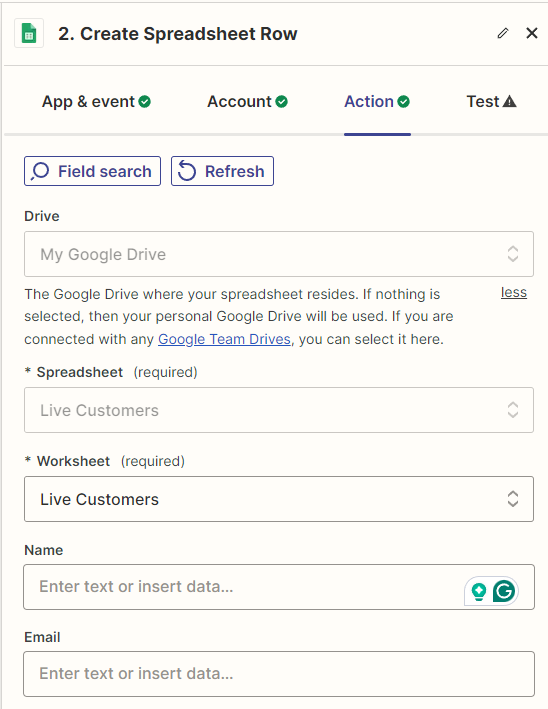The height and width of the screenshot is (709, 548).
Task: Select the Action tab
Action: pyautogui.click(x=377, y=102)
